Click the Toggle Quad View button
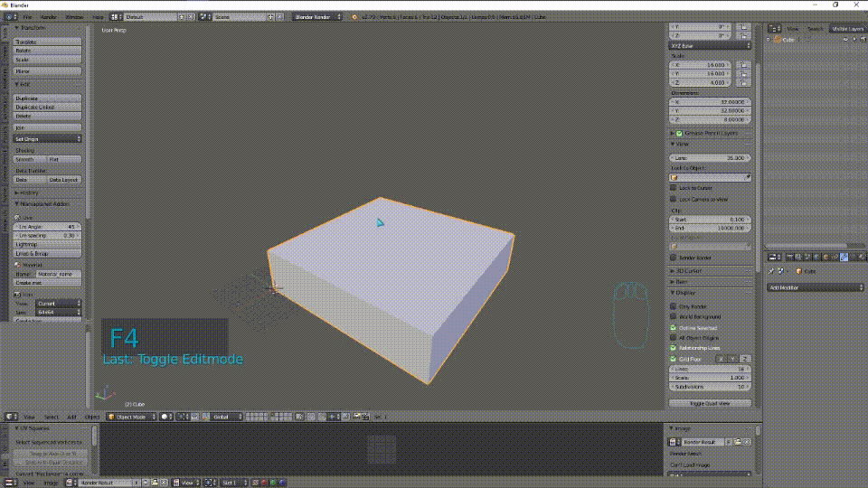The width and height of the screenshot is (868, 488). click(x=710, y=403)
